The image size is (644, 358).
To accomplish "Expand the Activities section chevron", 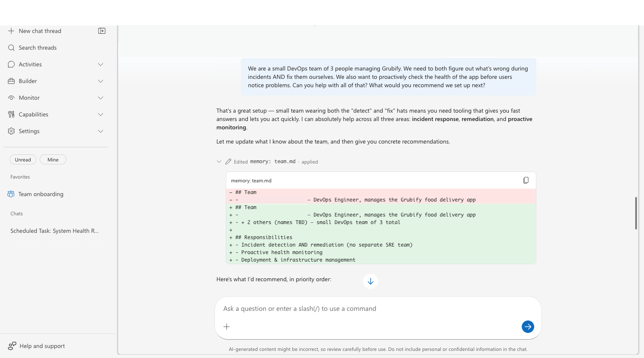I will coord(101,64).
